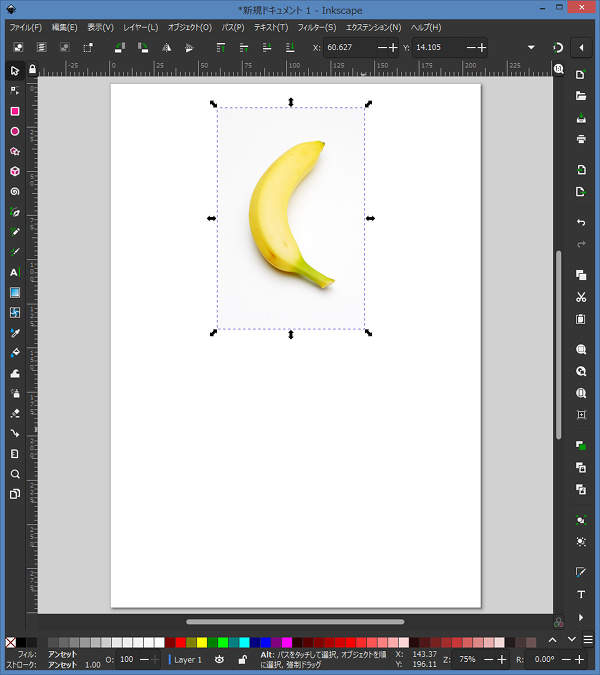Click the Print icon in right toolbar

tap(581, 139)
